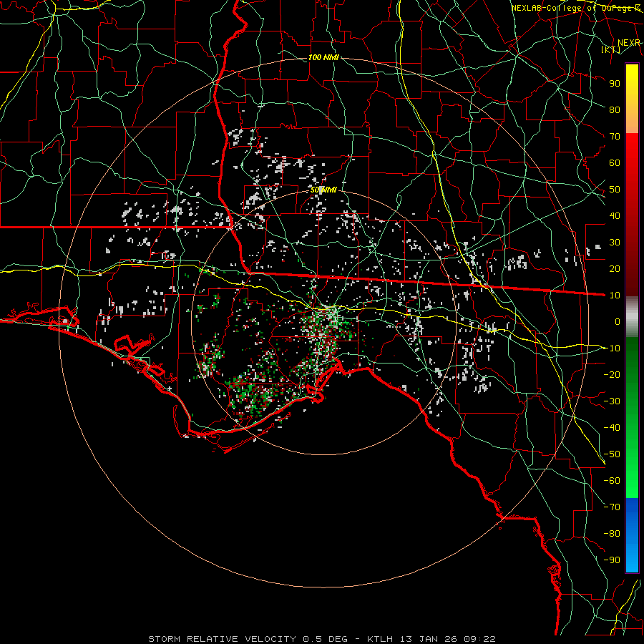This screenshot has width=644, height=644.
Task: Select the 50 value on the velocity scale
Action: (615, 190)
